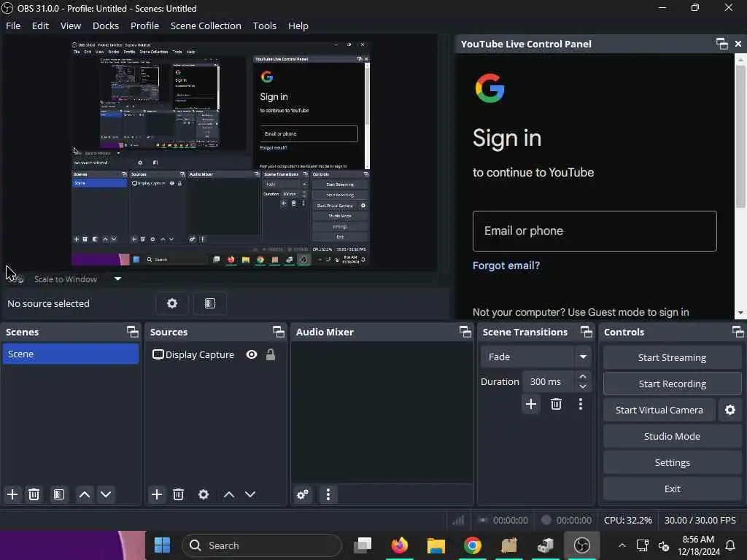Select Scene in the Scenes list
This screenshot has width=747, height=560.
pyautogui.click(x=71, y=354)
